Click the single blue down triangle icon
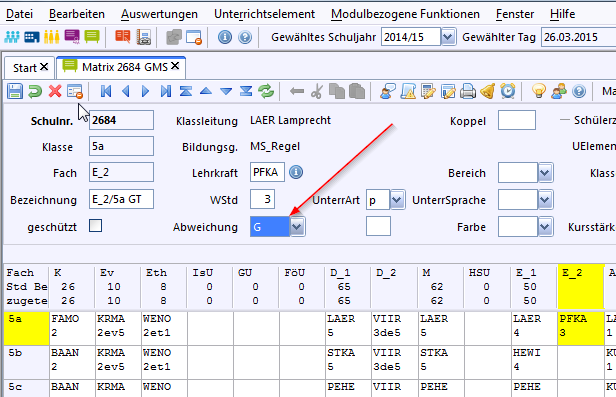Viewport: 616px width, 397px height. (226, 91)
